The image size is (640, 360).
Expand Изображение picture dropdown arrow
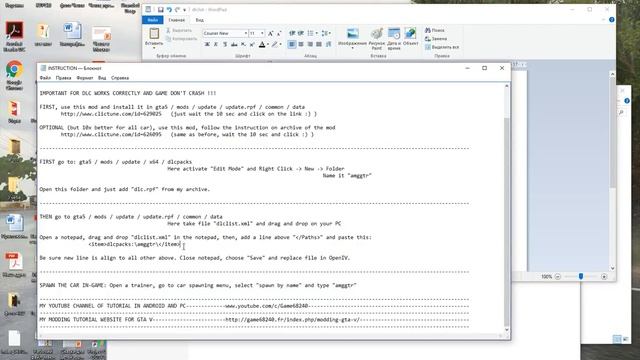[353, 48]
